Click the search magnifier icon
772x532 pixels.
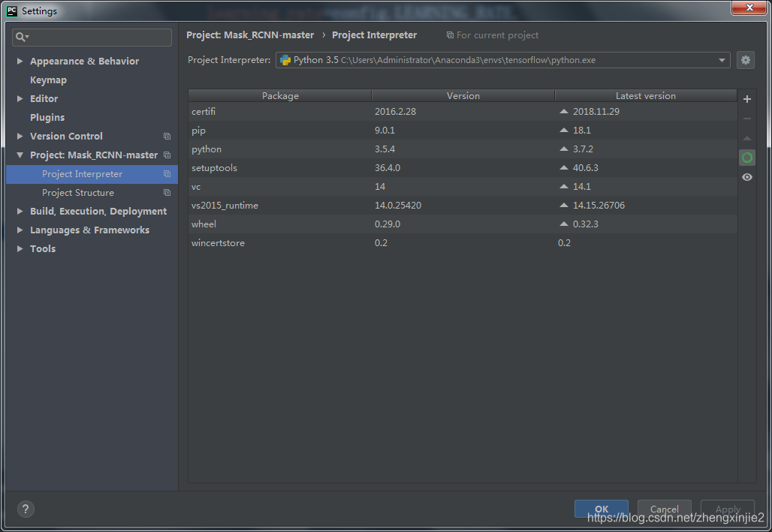[22, 37]
